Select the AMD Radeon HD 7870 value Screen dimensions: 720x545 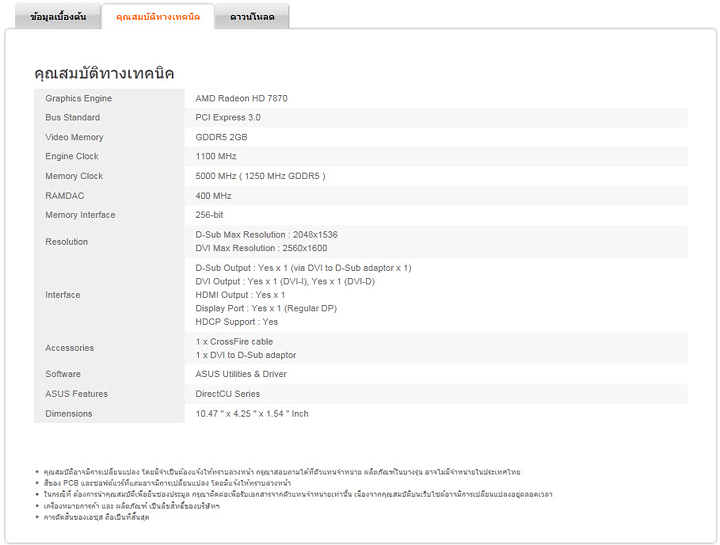242,98
